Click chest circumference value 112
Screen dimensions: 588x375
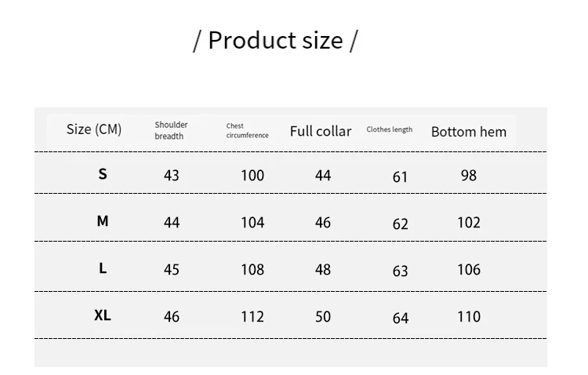[x=252, y=317]
